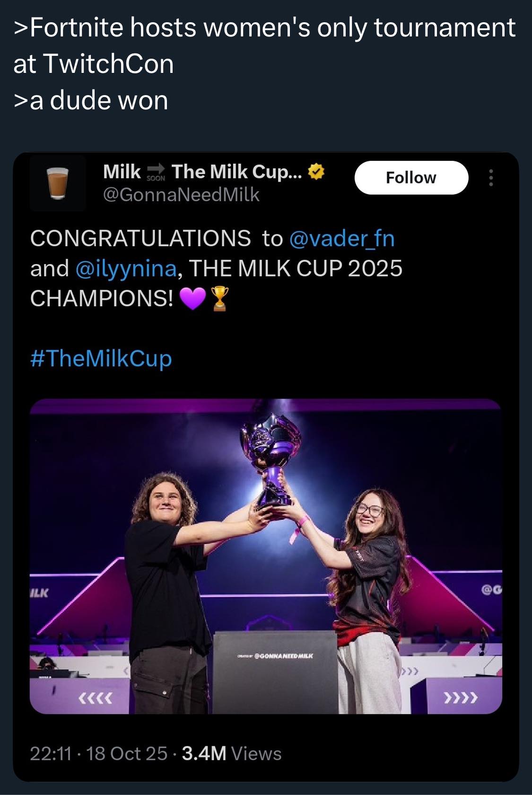
Task: Open the @ilyynina mention
Action: (126, 268)
